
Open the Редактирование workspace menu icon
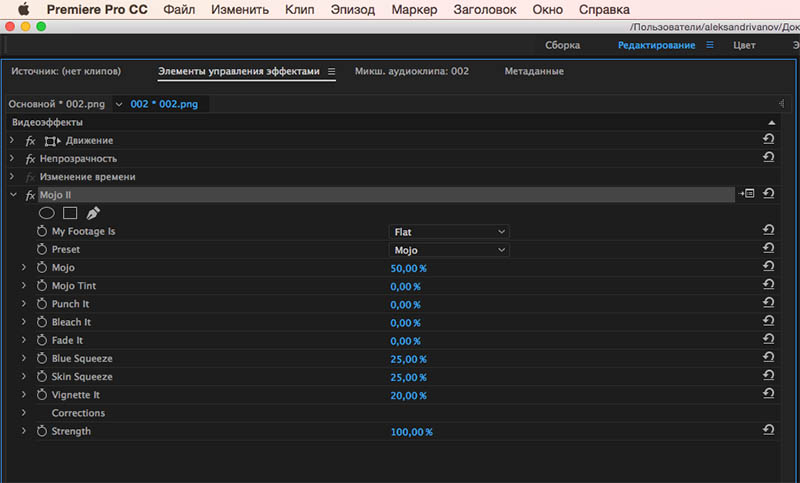(x=710, y=45)
